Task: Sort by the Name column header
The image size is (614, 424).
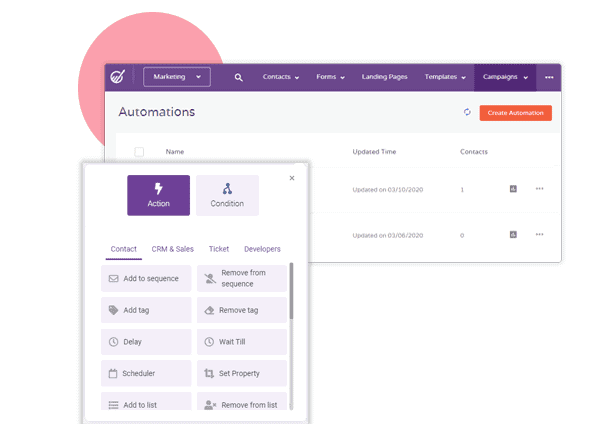Action: [x=175, y=152]
